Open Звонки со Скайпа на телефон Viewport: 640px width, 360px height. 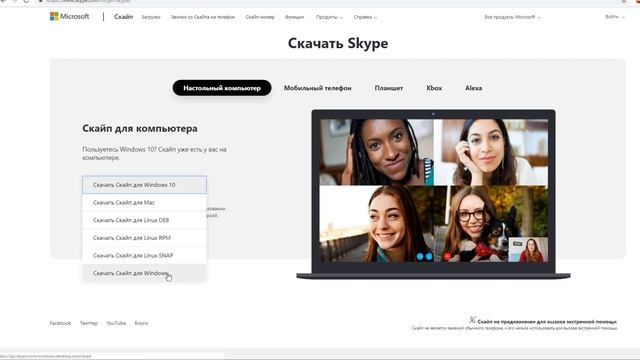(x=203, y=17)
